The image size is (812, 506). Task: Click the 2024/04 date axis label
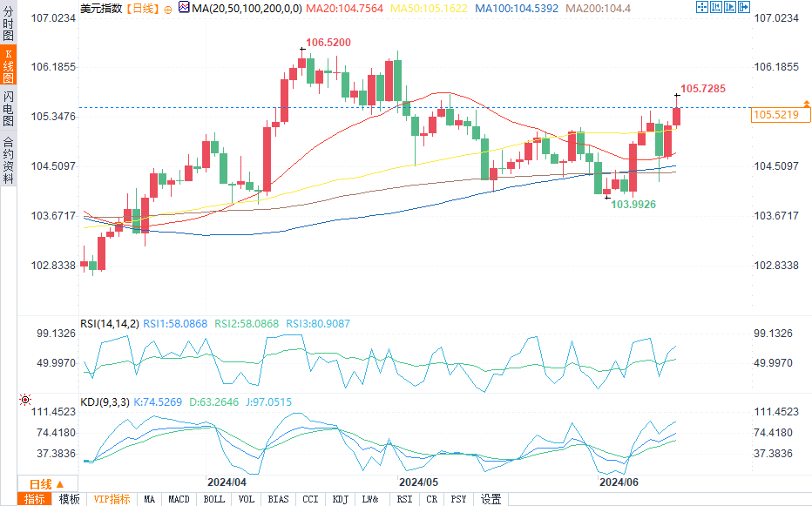coord(227,482)
